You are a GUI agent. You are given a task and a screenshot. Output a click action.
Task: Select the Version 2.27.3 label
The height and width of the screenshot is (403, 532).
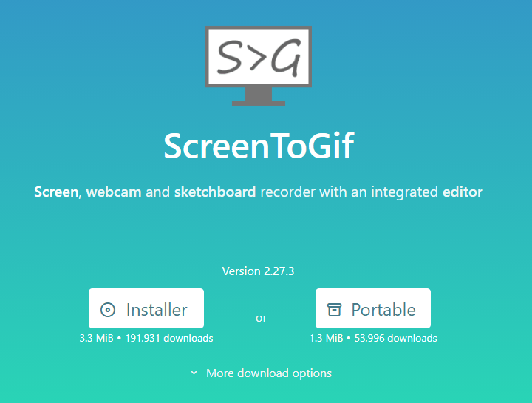point(258,271)
